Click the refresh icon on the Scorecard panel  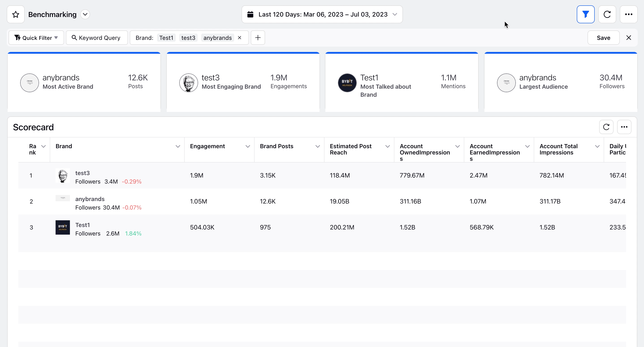pyautogui.click(x=606, y=127)
